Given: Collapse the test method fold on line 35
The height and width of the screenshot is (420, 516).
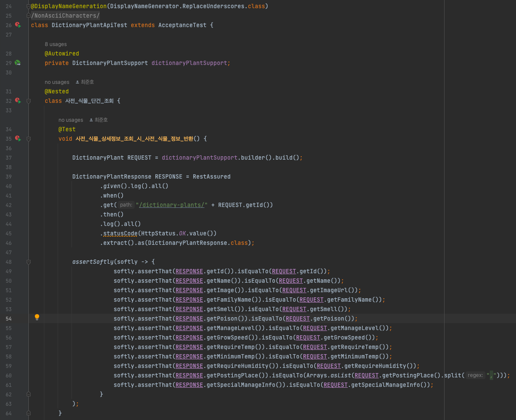Looking at the screenshot, I should (x=28, y=139).
